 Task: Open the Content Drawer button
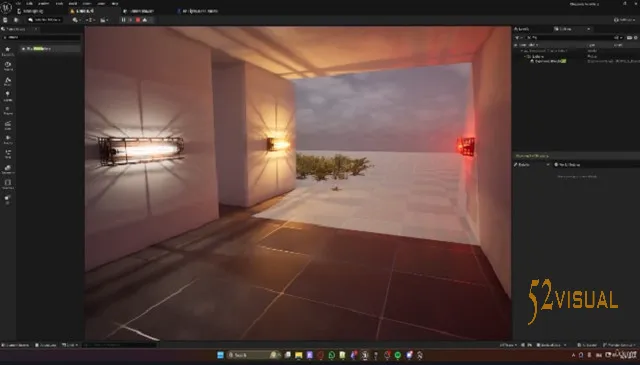click(x=16, y=345)
